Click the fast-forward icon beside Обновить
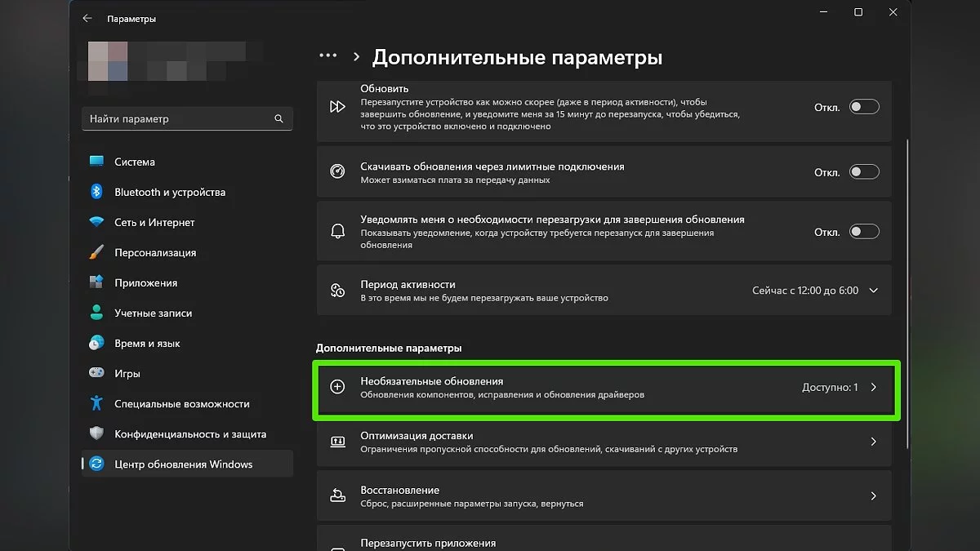Screen dimensions: 980x551 pyautogui.click(x=337, y=107)
